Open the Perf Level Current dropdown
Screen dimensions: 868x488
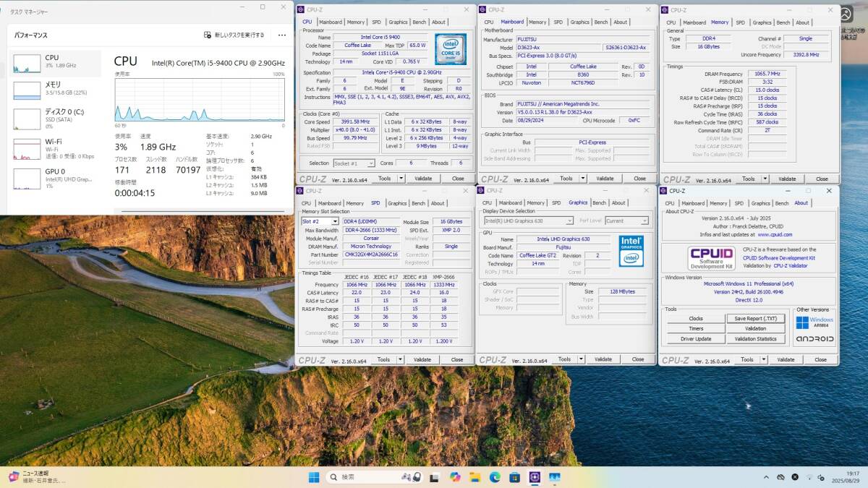coord(626,221)
